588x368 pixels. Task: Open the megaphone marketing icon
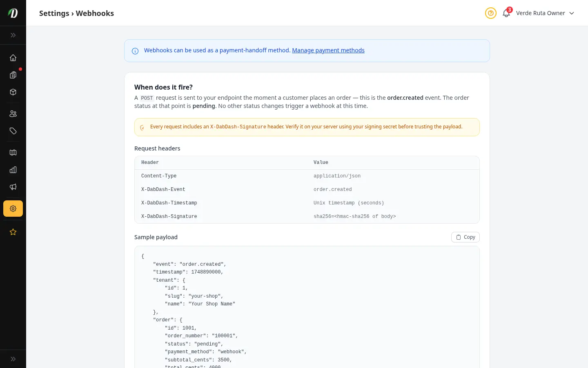click(x=13, y=187)
